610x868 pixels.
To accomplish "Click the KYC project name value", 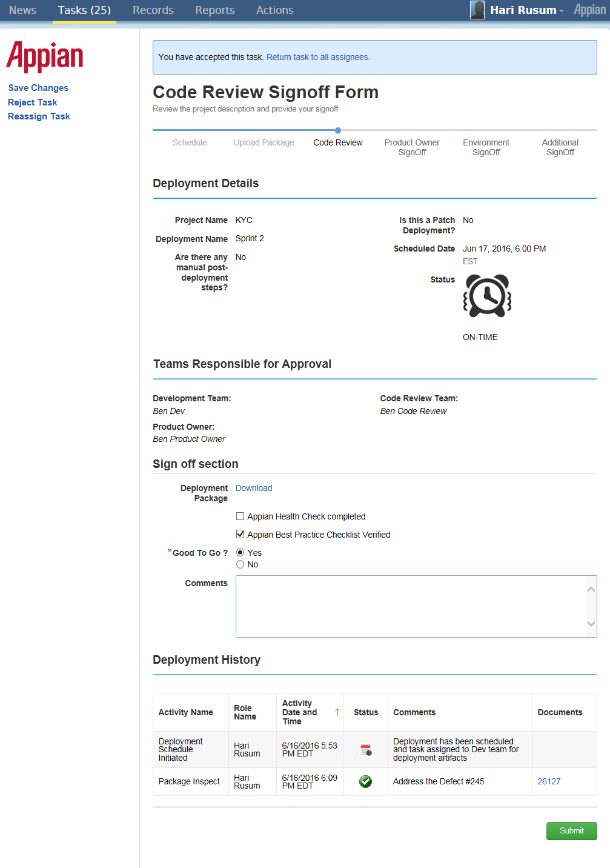I will coord(244,220).
